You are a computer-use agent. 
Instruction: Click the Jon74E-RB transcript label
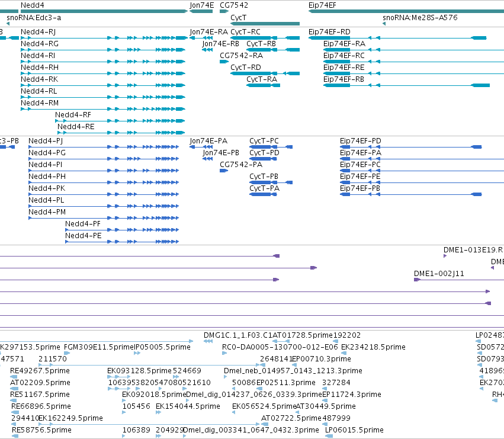[x=221, y=44]
